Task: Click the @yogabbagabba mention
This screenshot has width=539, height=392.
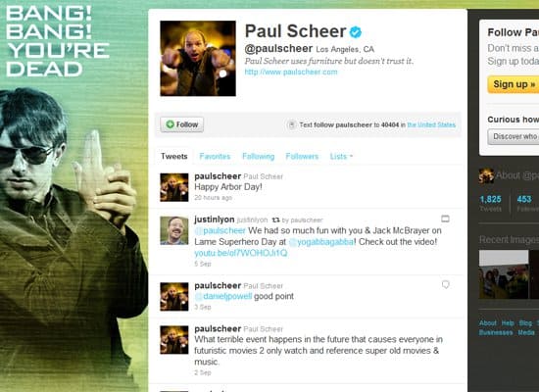Action: point(321,242)
